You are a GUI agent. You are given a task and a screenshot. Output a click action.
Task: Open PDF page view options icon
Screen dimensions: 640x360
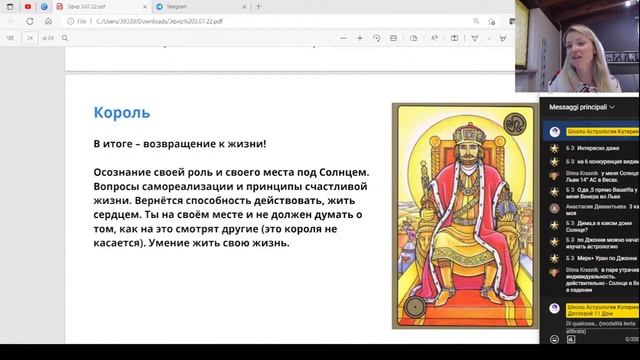click(413, 38)
